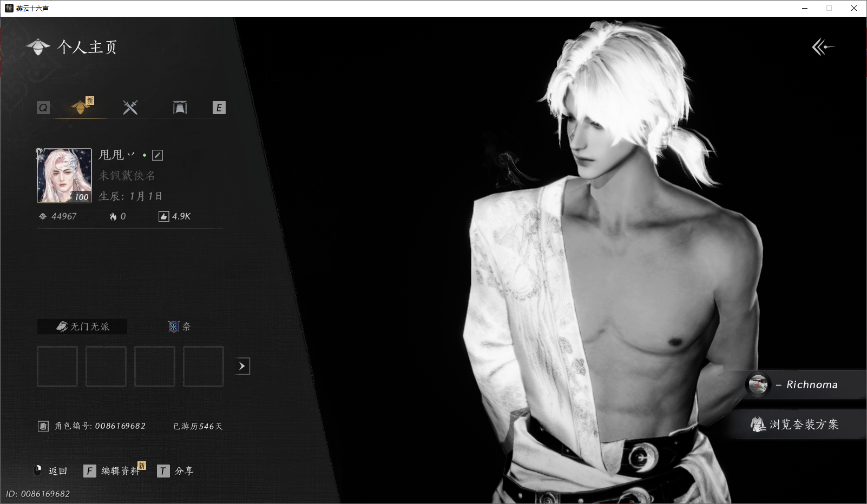Select the first empty showcase slot
Image resolution: width=867 pixels, height=504 pixels.
[x=57, y=367]
